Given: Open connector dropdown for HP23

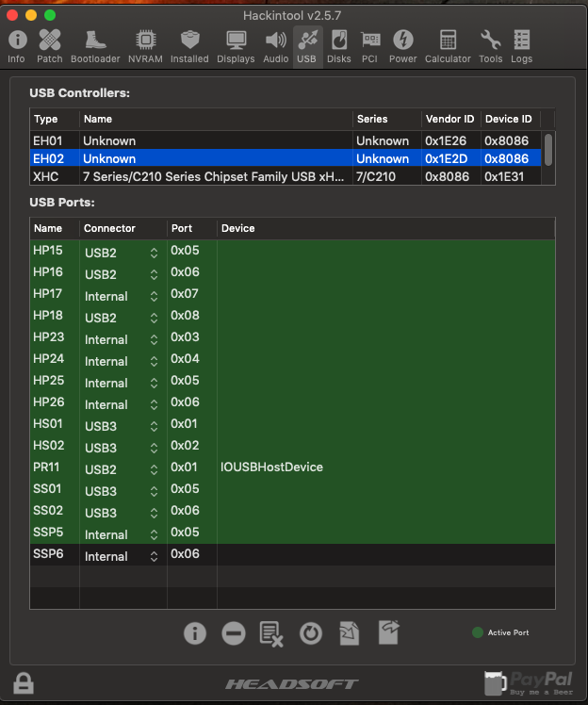Looking at the screenshot, I should [122, 339].
